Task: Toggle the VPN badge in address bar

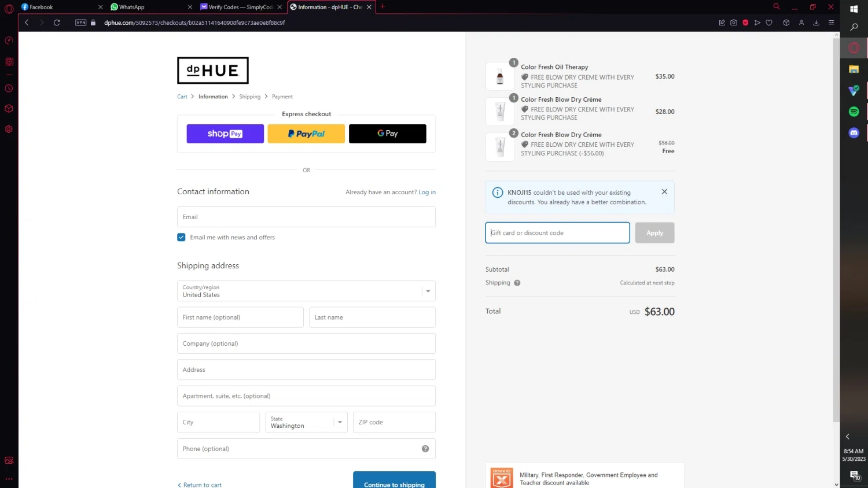Action: pos(81,23)
